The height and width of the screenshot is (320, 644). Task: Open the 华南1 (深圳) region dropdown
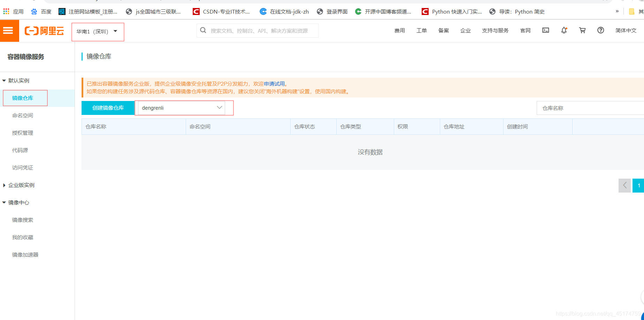point(97,32)
